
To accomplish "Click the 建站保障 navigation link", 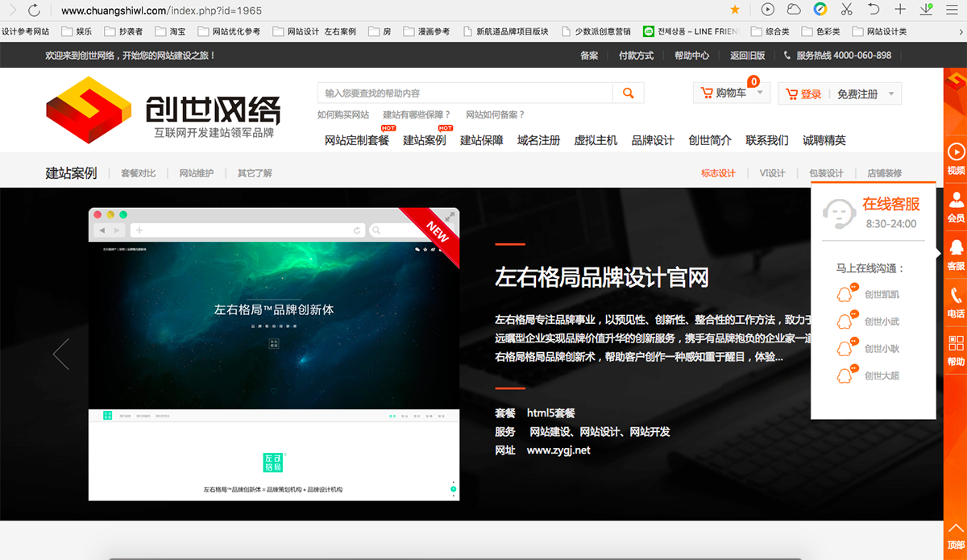I will [x=481, y=140].
